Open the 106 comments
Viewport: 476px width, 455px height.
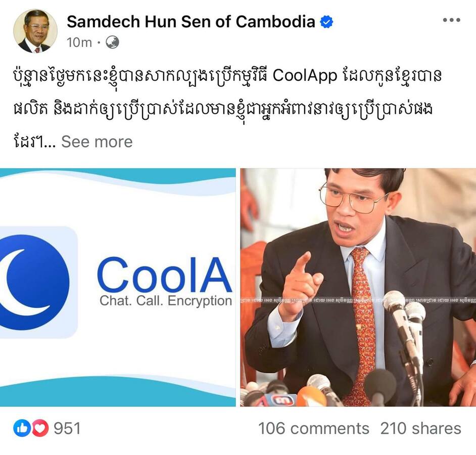click(x=314, y=429)
